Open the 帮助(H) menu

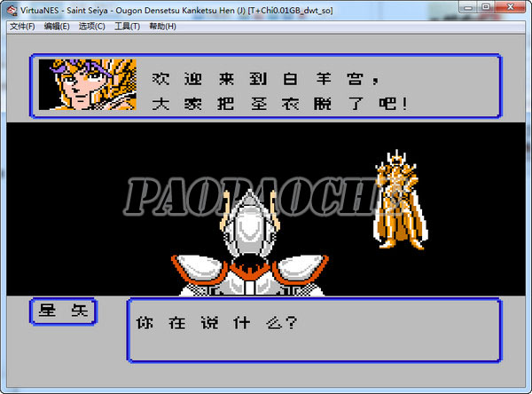click(162, 27)
